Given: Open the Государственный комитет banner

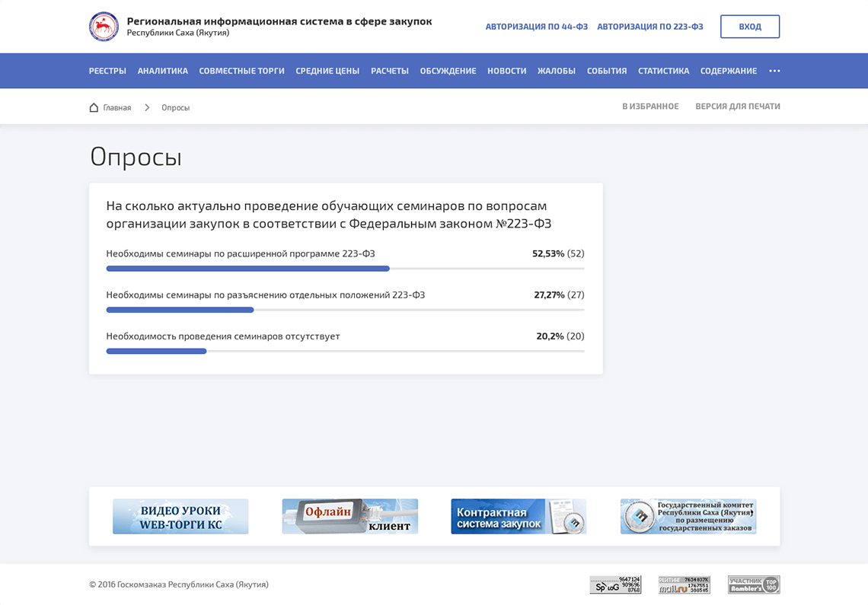Looking at the screenshot, I should [688, 516].
